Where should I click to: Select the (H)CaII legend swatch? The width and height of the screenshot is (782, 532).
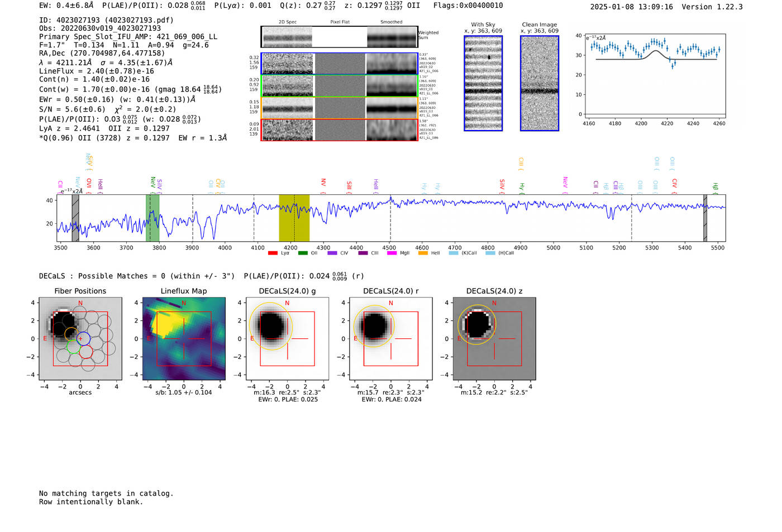[x=490, y=253]
